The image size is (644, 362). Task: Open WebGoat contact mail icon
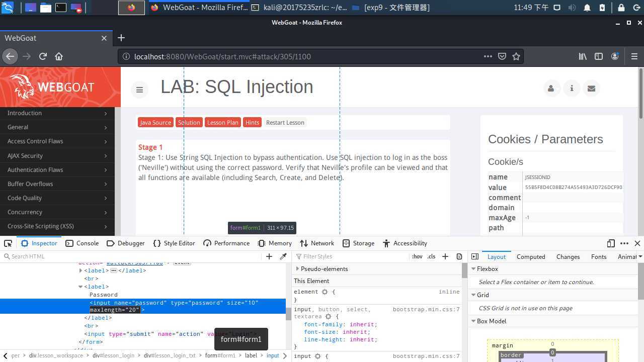591,88
